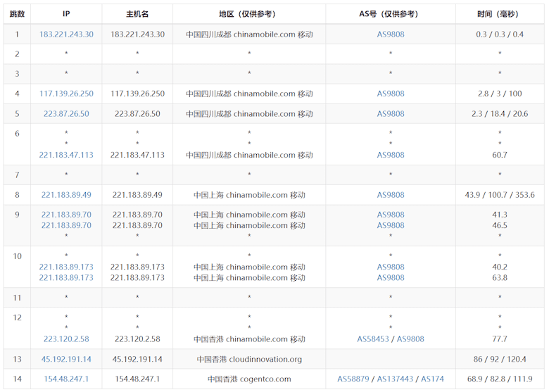The width and height of the screenshot is (549, 392).
Task: Click latency value 63.8
Action: [499, 277]
